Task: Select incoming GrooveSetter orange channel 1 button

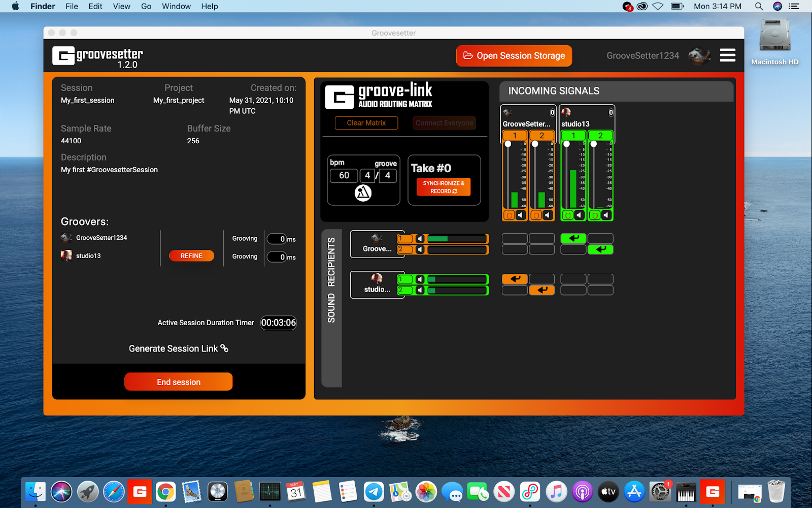Action: tap(515, 136)
